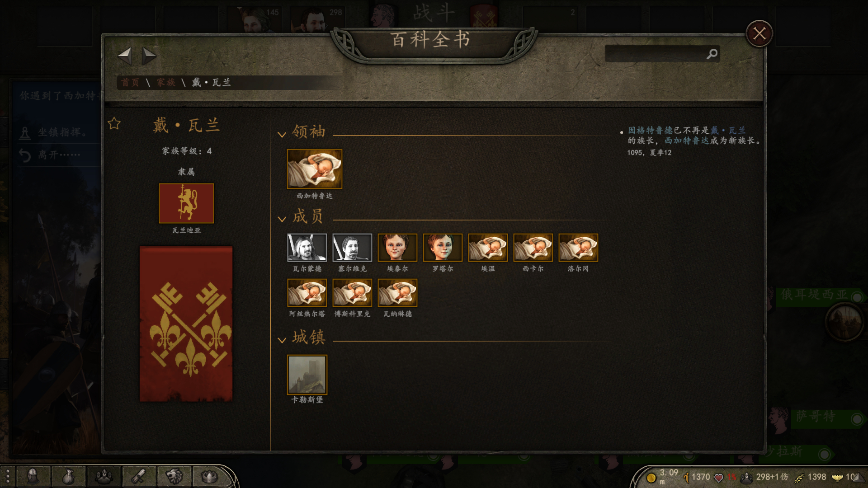Open the kingdom crown icon
Image resolution: width=868 pixels, height=488 pixels.
(x=209, y=476)
